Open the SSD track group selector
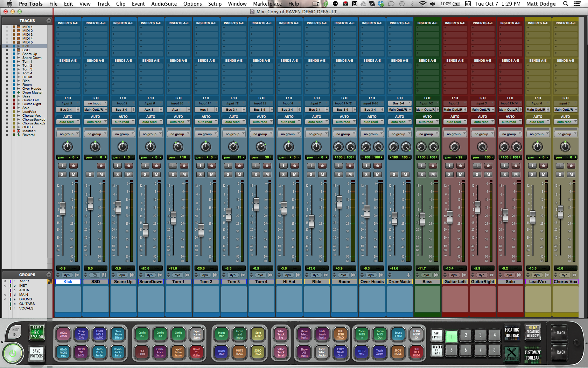 (x=96, y=134)
